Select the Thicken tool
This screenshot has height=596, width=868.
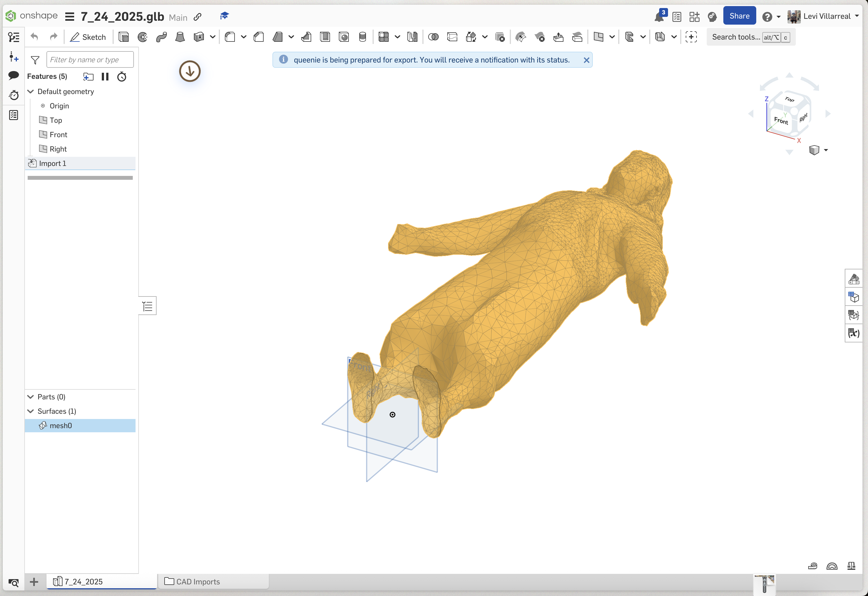coord(199,37)
